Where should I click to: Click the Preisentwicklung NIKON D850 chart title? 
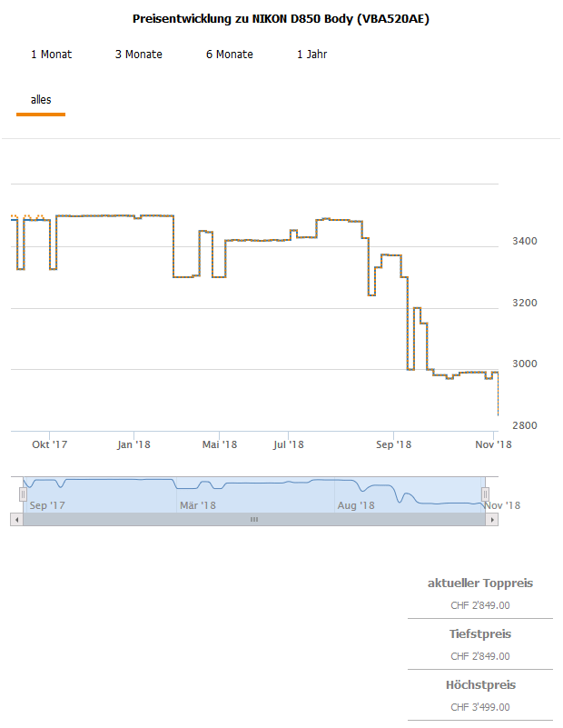point(281,19)
